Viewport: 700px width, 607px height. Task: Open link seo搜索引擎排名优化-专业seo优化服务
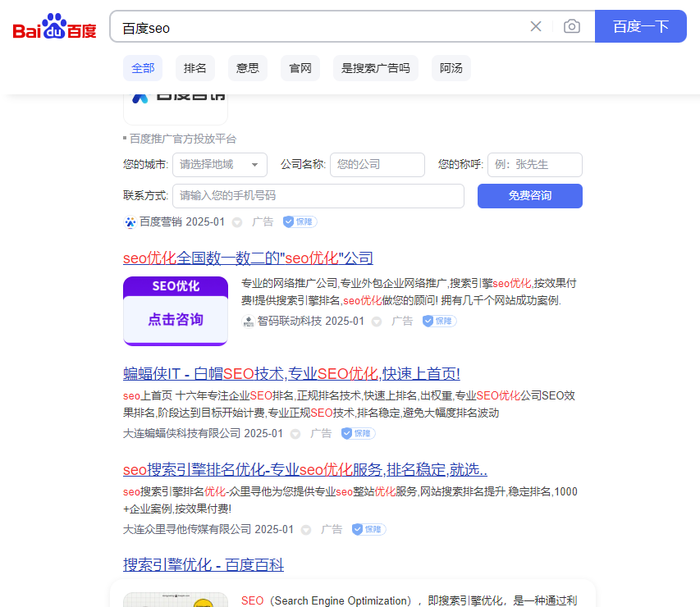coord(305,469)
